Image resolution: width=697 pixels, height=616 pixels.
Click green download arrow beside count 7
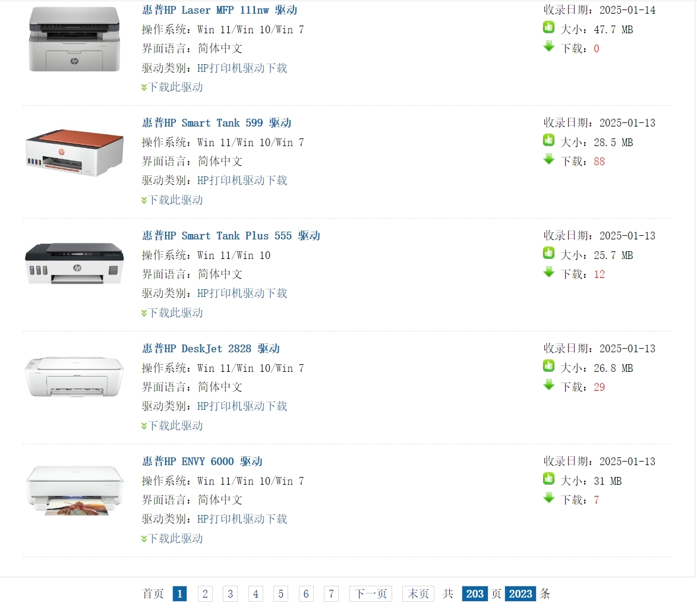pos(549,498)
